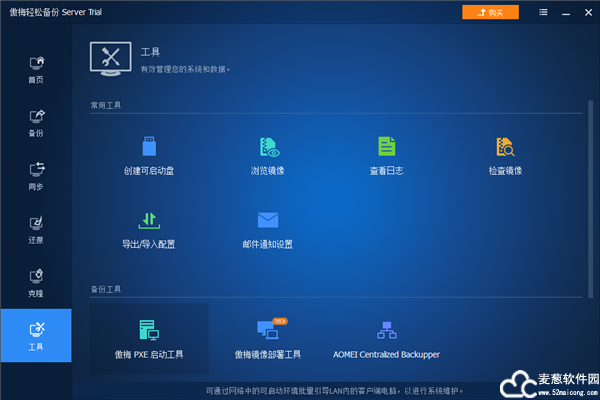Open 邮件通知设置 email notification settings

click(267, 229)
